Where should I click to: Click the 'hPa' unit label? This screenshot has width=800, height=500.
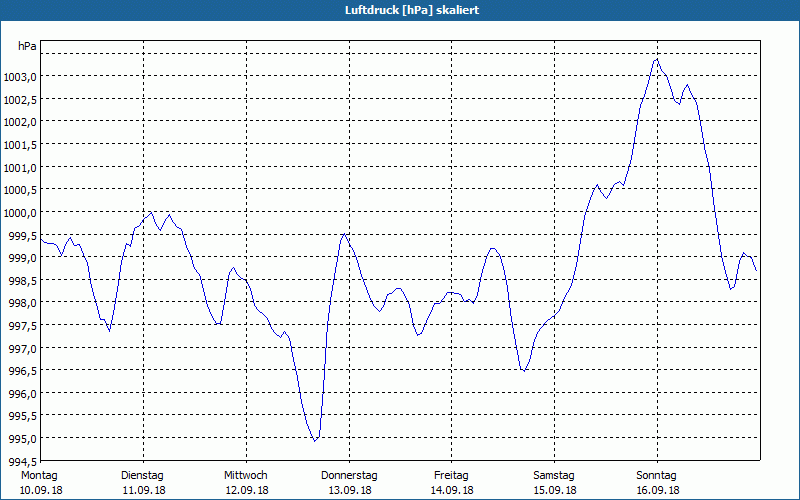point(27,46)
